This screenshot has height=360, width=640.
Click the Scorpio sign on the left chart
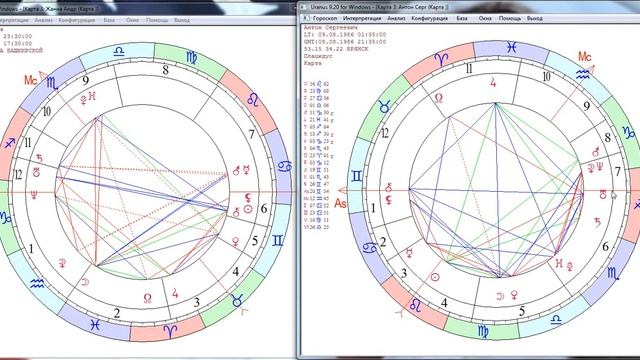click(x=52, y=83)
